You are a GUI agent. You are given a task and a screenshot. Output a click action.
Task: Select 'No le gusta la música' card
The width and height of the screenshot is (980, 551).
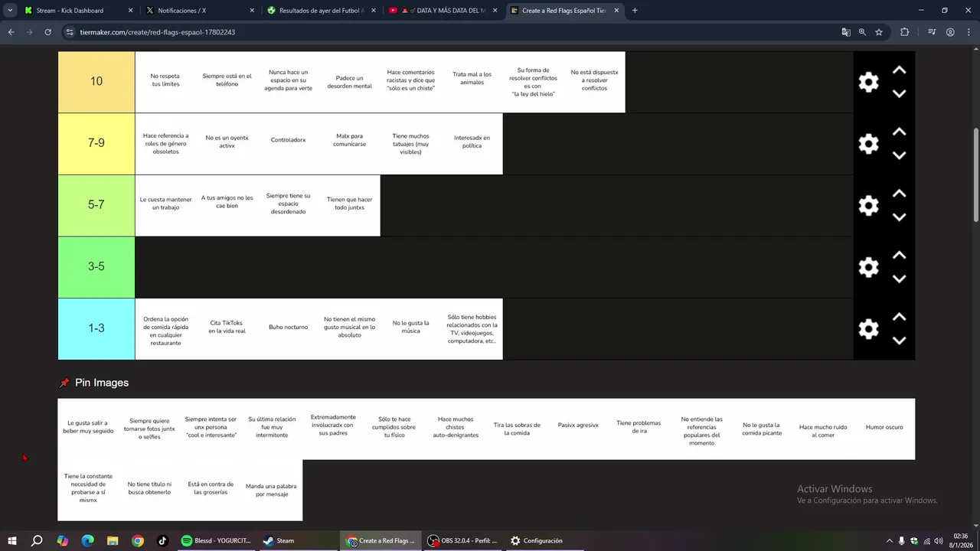tap(410, 328)
